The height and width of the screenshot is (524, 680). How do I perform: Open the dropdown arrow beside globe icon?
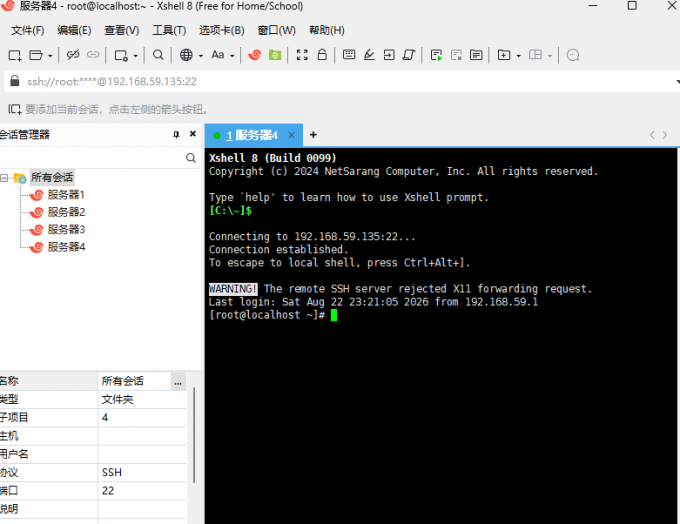coord(200,56)
